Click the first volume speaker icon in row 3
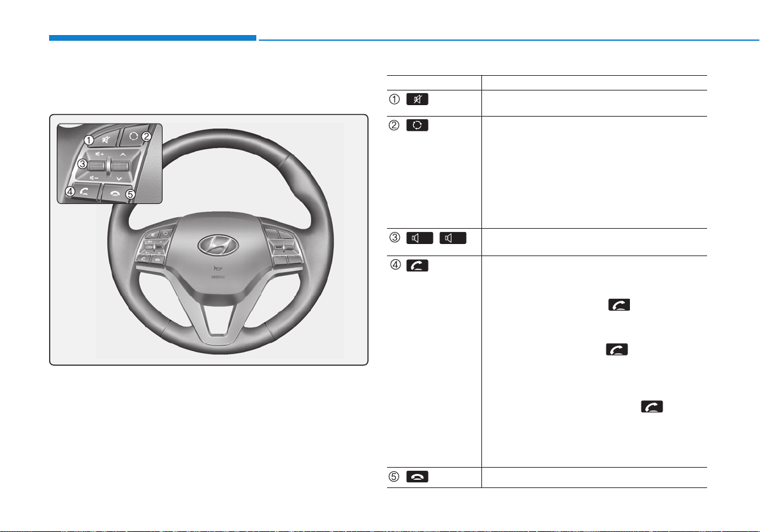The image size is (760, 532). click(420, 238)
